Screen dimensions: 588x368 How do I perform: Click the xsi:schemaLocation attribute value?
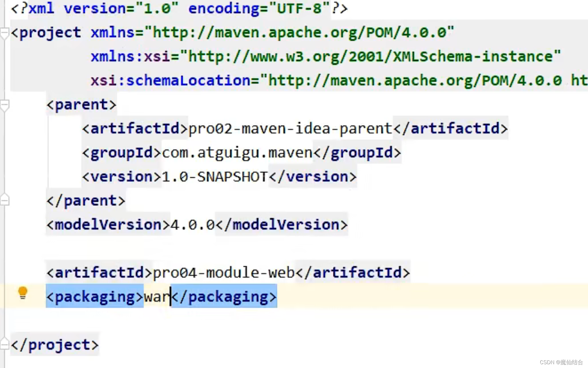point(424,81)
